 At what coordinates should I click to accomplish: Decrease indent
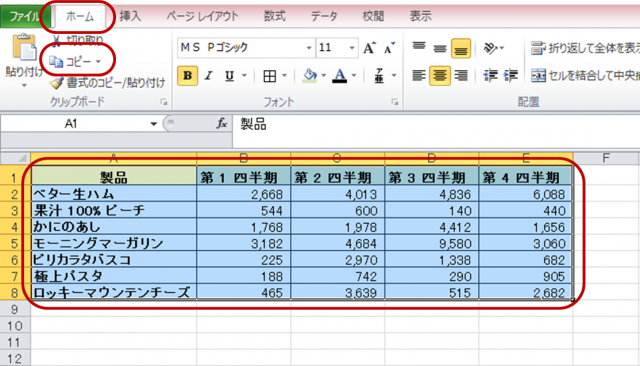pyautogui.click(x=490, y=76)
